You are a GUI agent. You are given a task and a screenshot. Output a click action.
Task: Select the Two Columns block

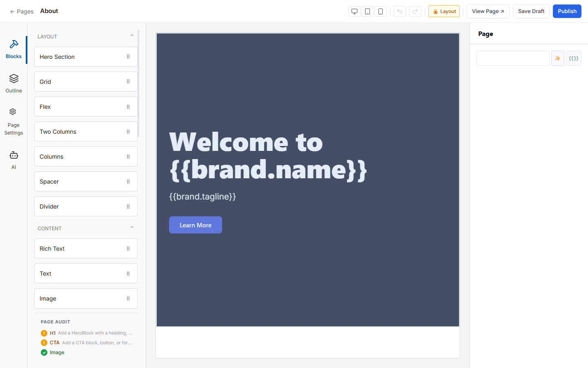[86, 132]
